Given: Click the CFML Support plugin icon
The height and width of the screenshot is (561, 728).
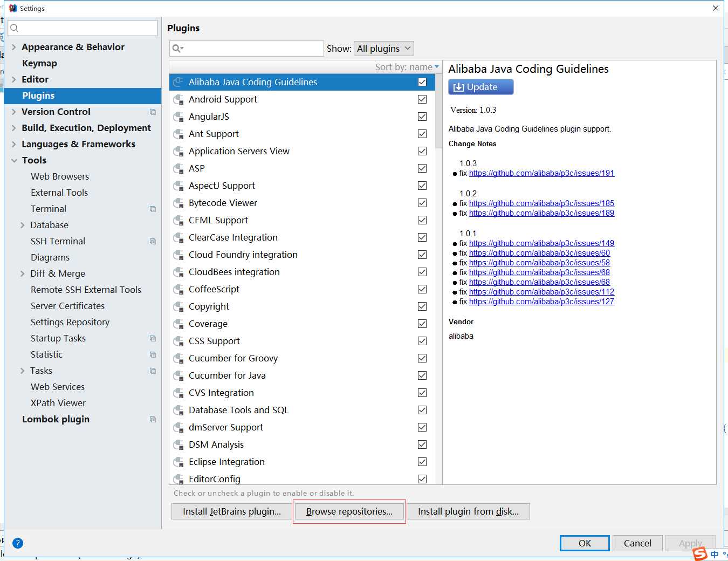Looking at the screenshot, I should [x=178, y=220].
